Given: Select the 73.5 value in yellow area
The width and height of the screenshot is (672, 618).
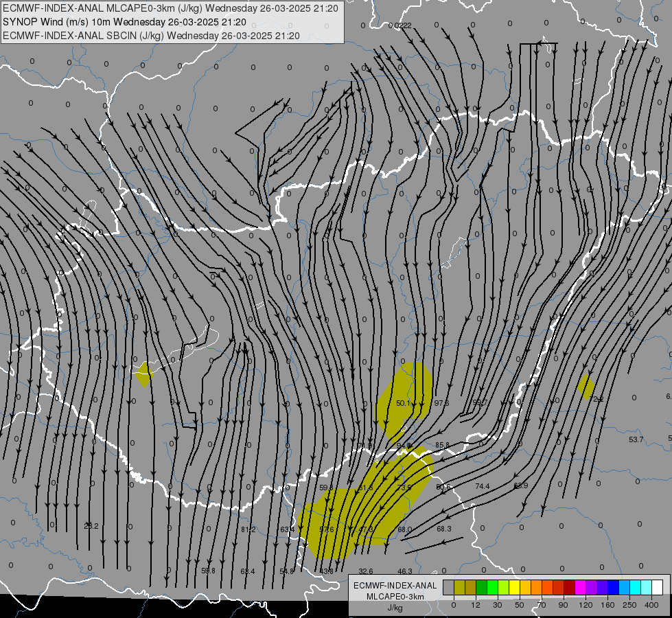Looking at the screenshot, I should click(x=404, y=488).
